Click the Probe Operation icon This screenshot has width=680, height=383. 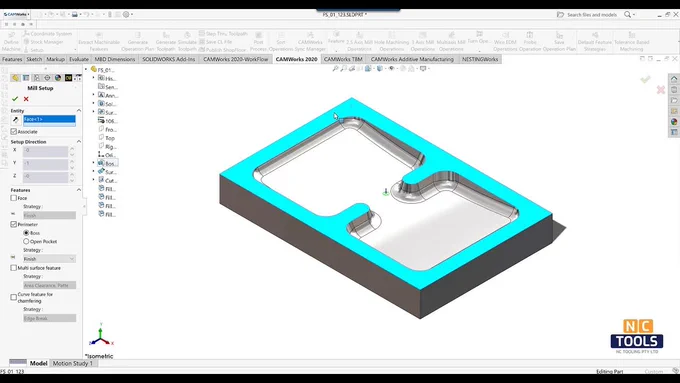(x=530, y=42)
